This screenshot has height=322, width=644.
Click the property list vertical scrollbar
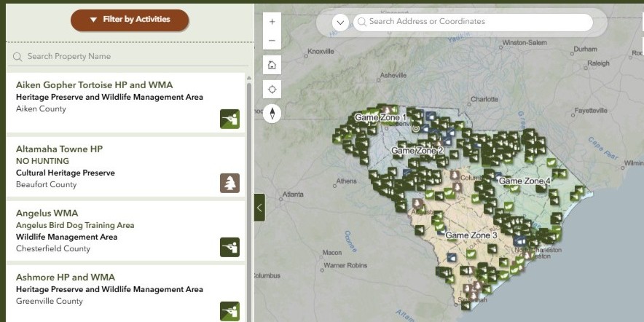[x=249, y=182]
